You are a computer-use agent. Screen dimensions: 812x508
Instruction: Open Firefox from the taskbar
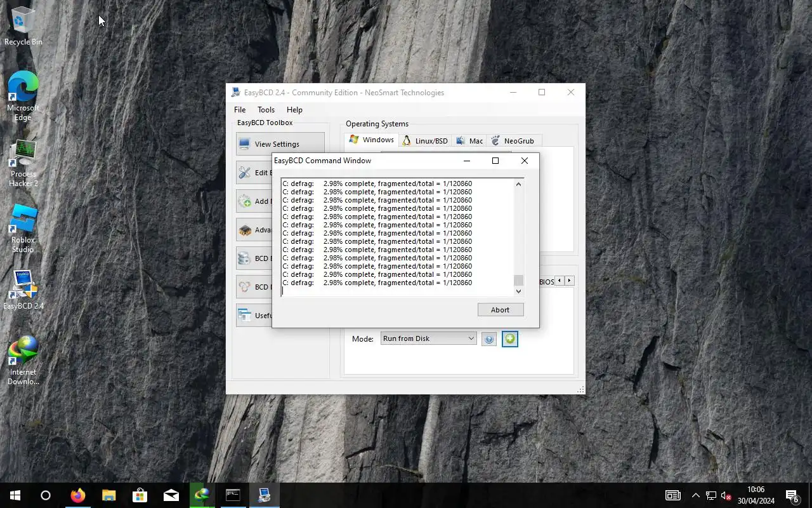(77, 495)
